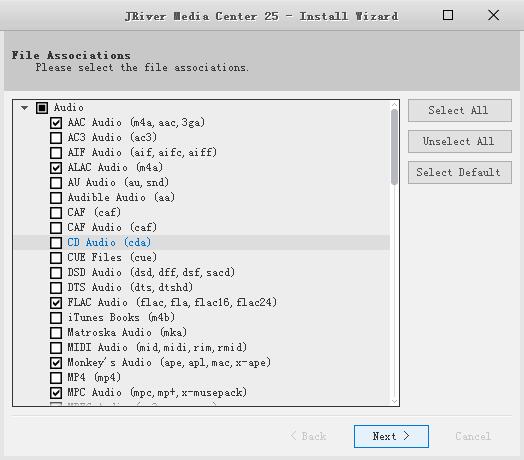Check the CAF (caf) checkbox
This screenshot has height=460, width=524.
tap(56, 213)
